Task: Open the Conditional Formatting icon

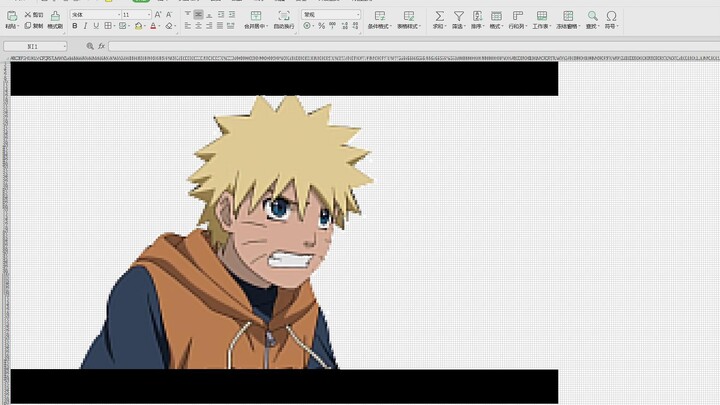Action: pyautogui.click(x=379, y=16)
